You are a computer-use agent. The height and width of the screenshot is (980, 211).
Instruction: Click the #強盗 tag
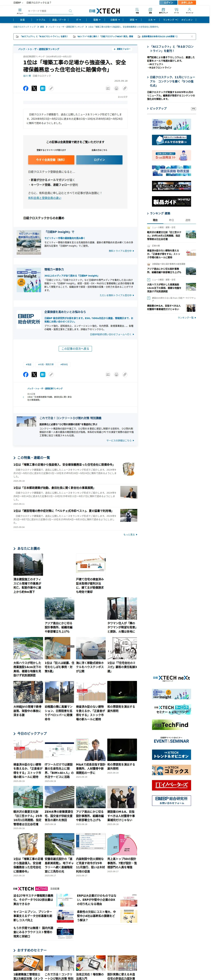point(29,364)
